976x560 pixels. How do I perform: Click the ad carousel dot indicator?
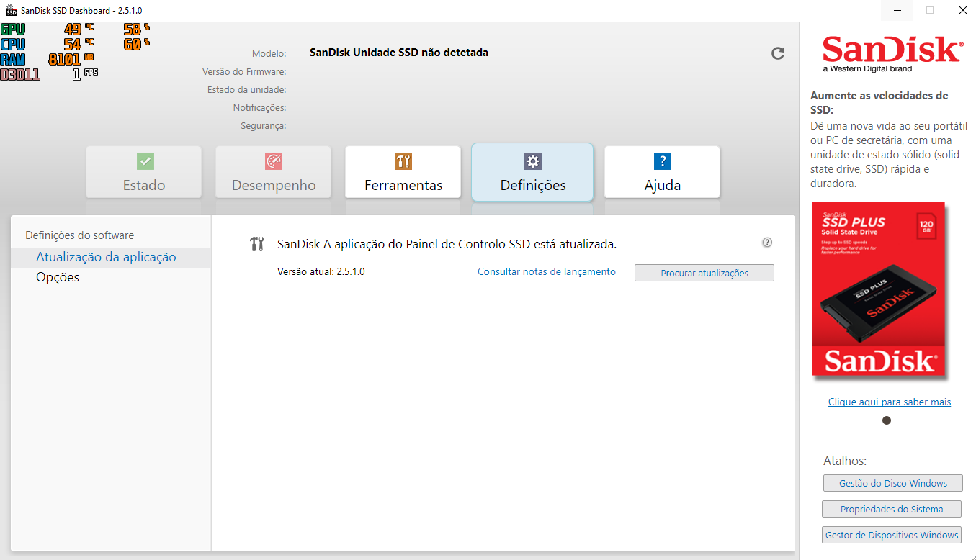[887, 420]
